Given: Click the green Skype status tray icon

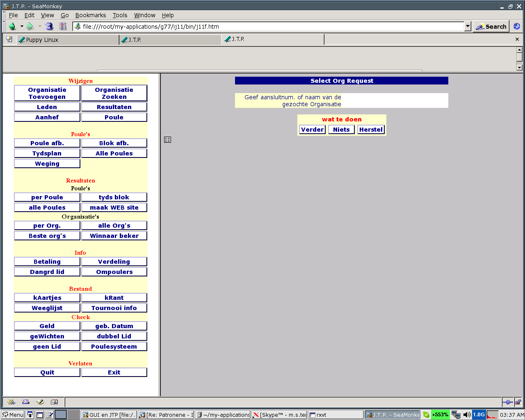Looking at the screenshot, I should point(426,415).
